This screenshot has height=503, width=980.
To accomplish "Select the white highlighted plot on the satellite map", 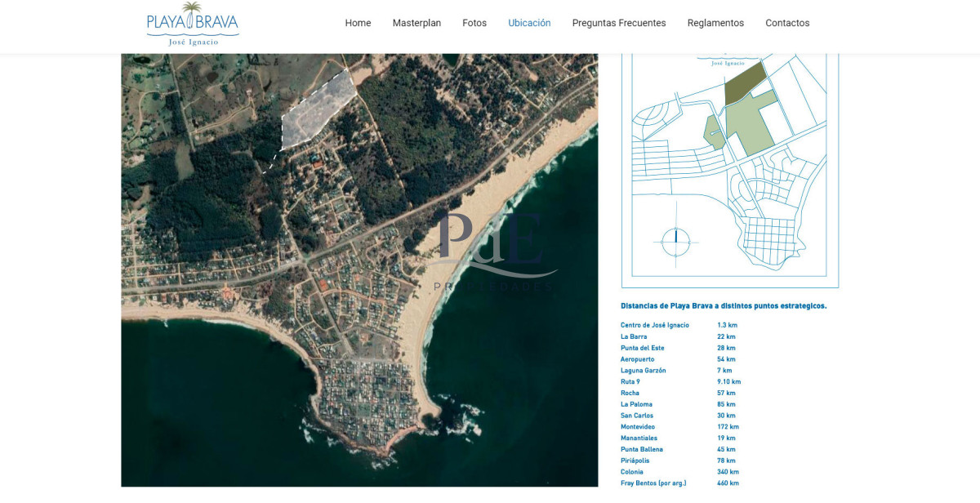I will pos(317,110).
